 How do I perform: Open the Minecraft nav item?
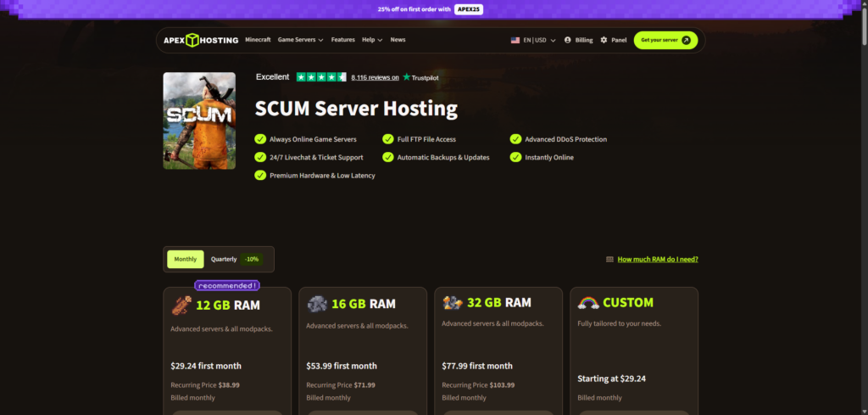tap(258, 40)
